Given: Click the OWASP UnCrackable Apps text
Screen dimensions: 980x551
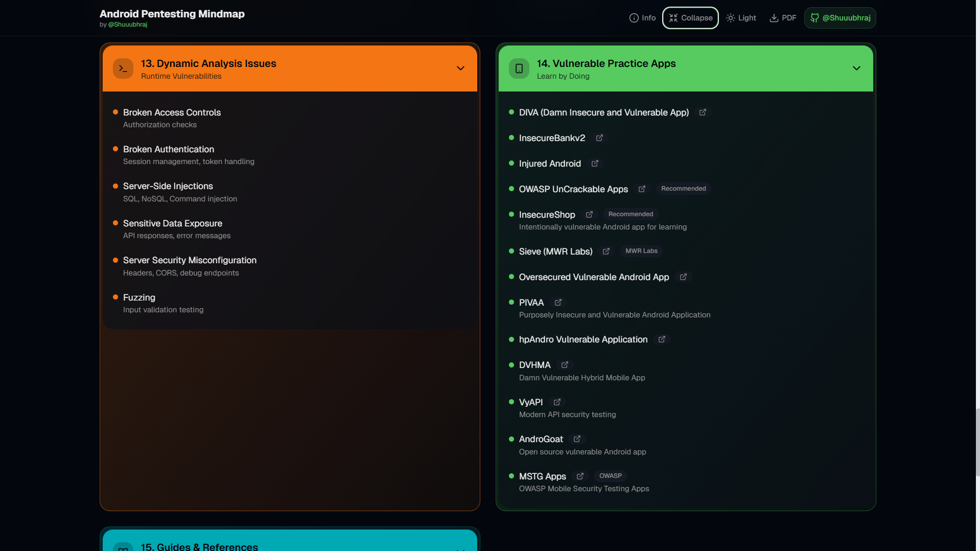Looking at the screenshot, I should click(x=573, y=189).
